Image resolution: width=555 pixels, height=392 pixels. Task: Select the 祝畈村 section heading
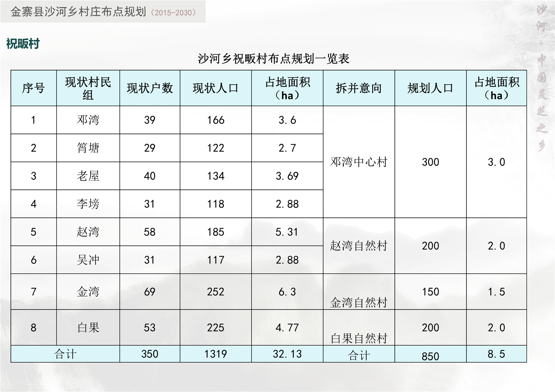tap(23, 44)
